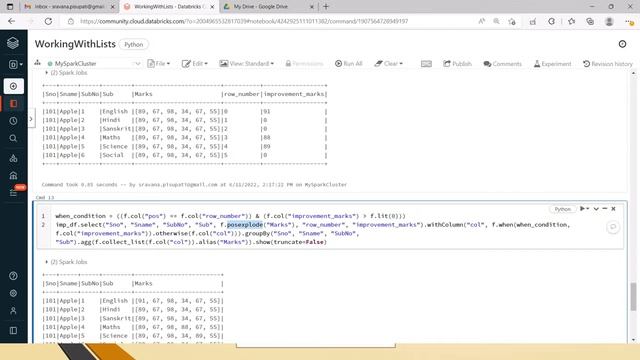The height and width of the screenshot is (360, 640).
Task: Click into the code editor on line 1
Action: [x=230, y=216]
